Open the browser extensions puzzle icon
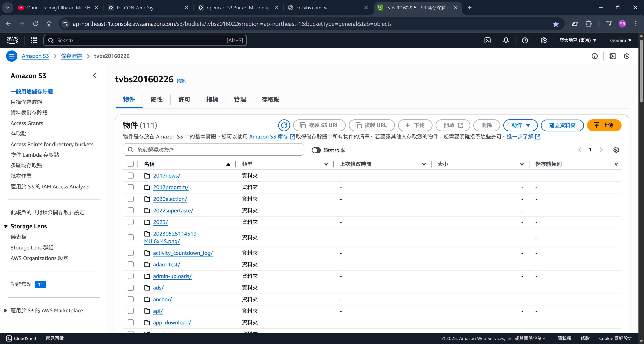The width and height of the screenshot is (644, 344). pos(588,24)
